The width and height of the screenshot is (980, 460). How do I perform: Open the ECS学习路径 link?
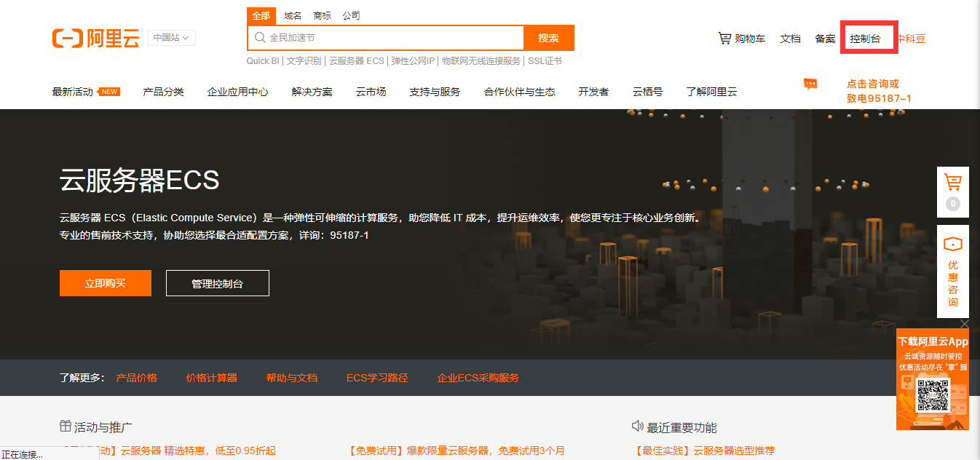click(377, 378)
